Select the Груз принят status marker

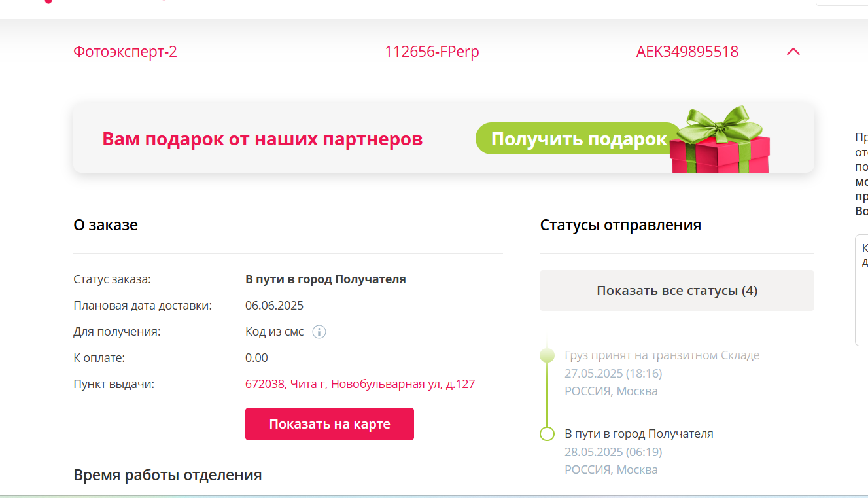pos(547,355)
